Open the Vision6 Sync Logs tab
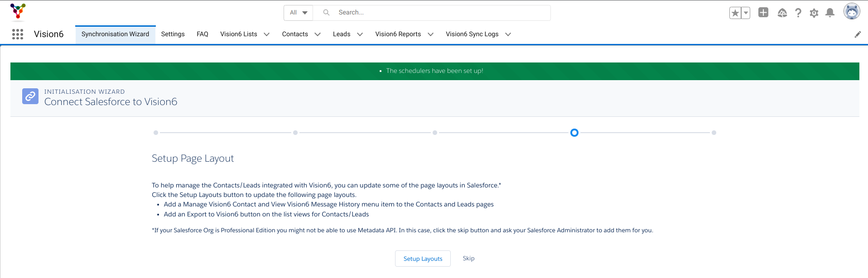 click(472, 34)
